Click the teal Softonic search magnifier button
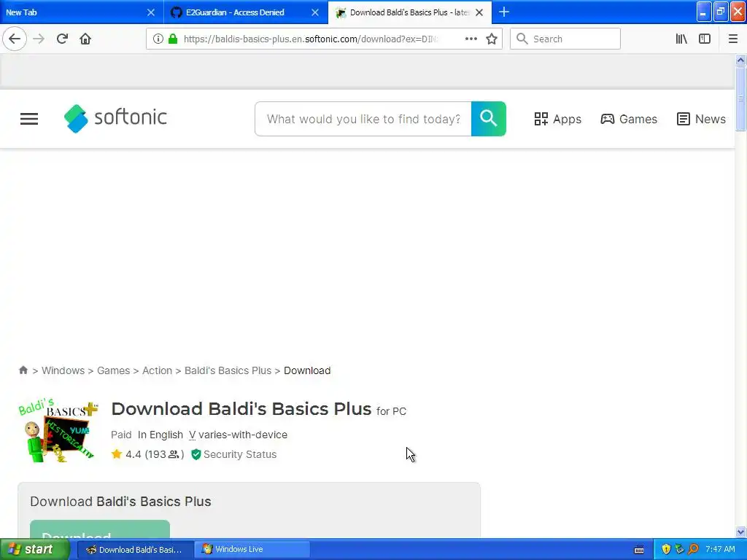Viewport: 747px width, 560px height. pos(488,119)
